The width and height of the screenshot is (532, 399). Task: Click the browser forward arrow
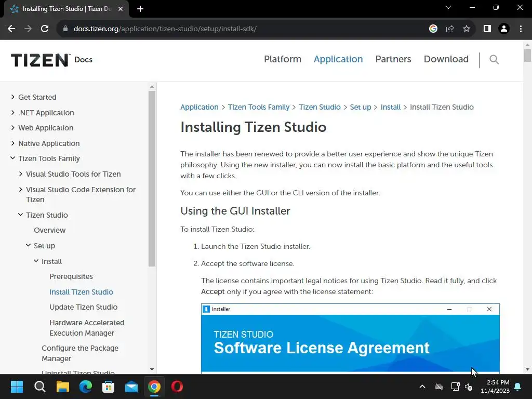point(28,29)
